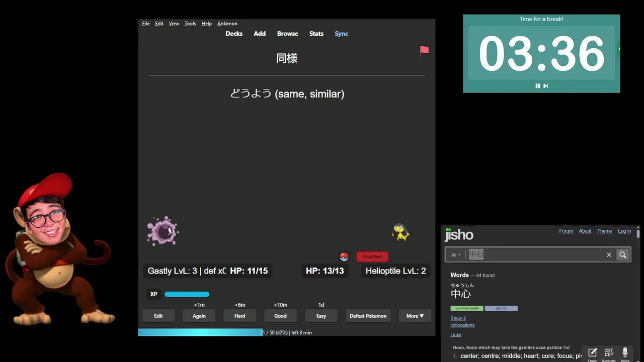Answer the card with Easy
Screen dimensions: 644x362
pos(321,316)
